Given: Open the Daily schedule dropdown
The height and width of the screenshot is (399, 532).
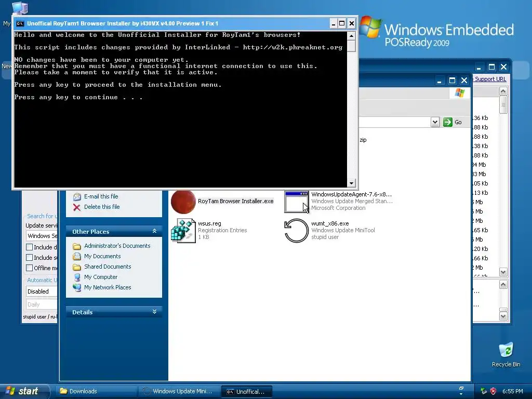Looking at the screenshot, I should (42, 304).
